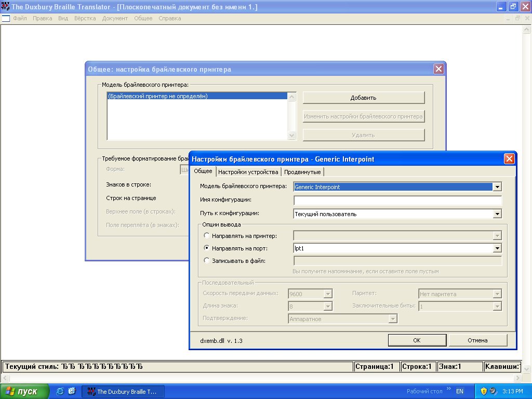The image size is (532, 399).
Task: Switch to the Продвинутые tab
Action: (x=302, y=172)
